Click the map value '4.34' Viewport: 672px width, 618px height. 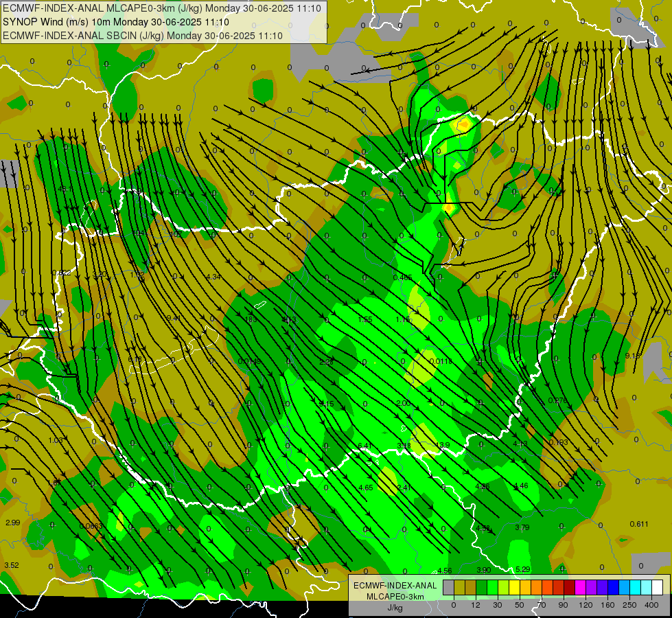pyautogui.click(x=213, y=277)
